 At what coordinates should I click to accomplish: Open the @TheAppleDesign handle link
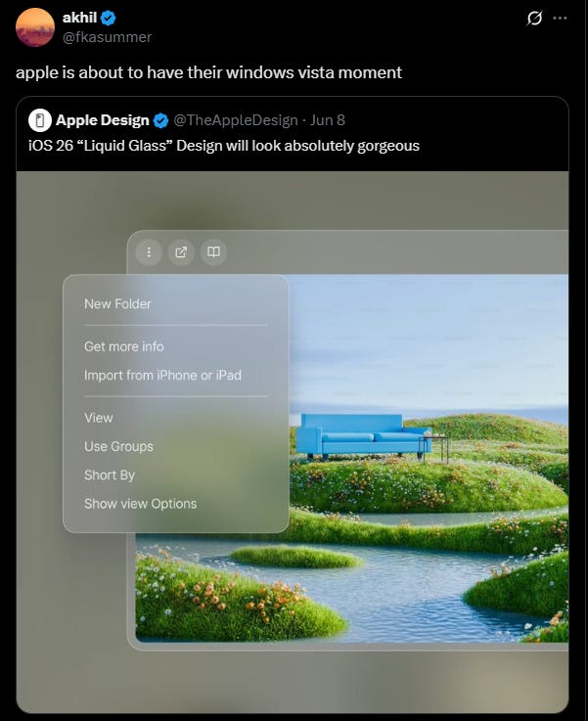click(236, 120)
